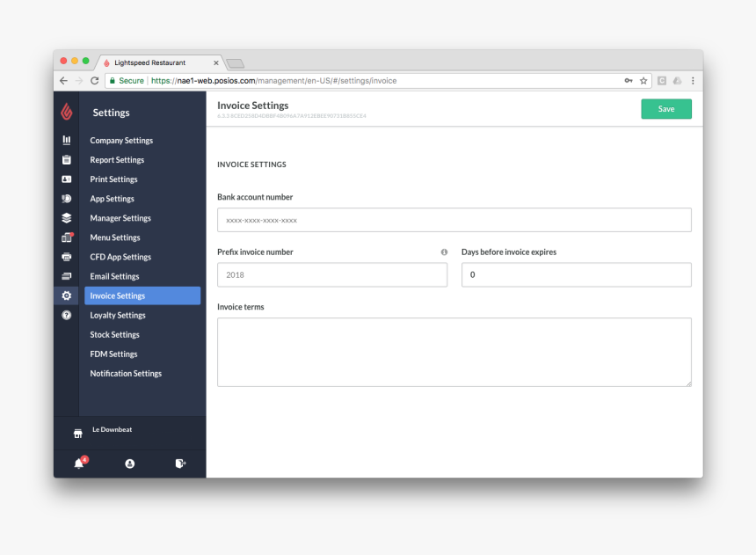The image size is (756, 555).
Task: Reload the page using browser refresh button
Action: 95,81
